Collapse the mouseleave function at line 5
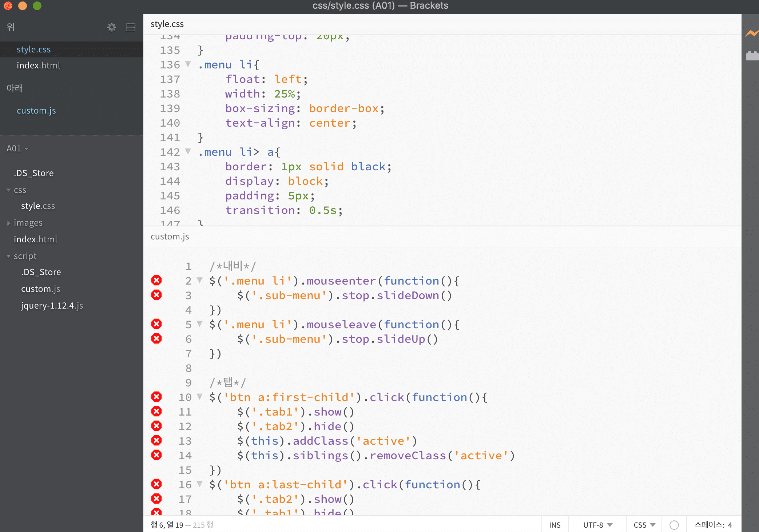The width and height of the screenshot is (759, 532). point(199,324)
